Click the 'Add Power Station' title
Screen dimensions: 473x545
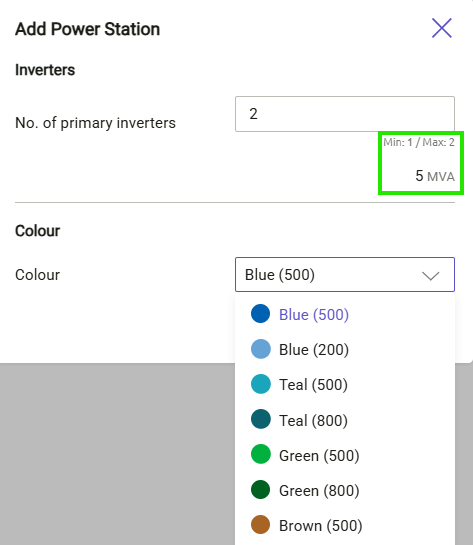88,29
